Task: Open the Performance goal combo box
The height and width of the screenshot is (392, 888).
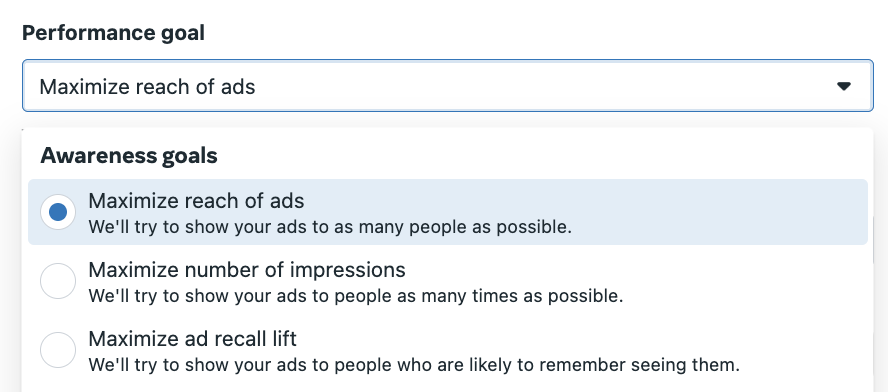Action: 447,86
